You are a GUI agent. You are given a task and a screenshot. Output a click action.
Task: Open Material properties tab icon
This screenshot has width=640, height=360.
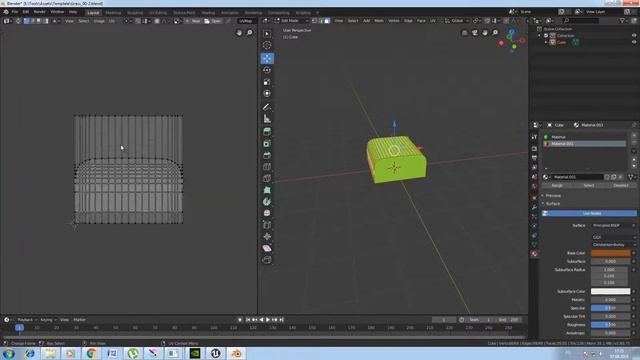click(534, 254)
